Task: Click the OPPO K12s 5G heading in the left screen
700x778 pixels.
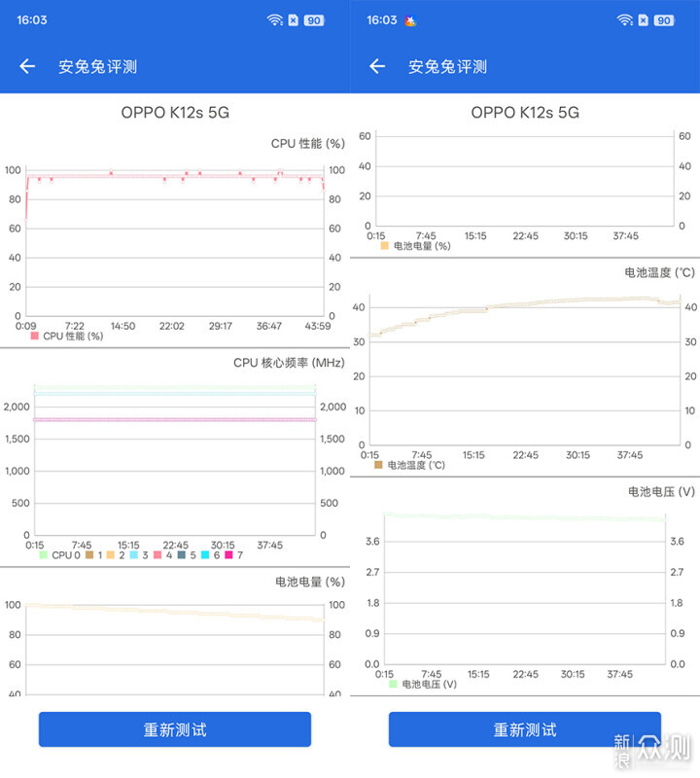Action: pos(175,113)
